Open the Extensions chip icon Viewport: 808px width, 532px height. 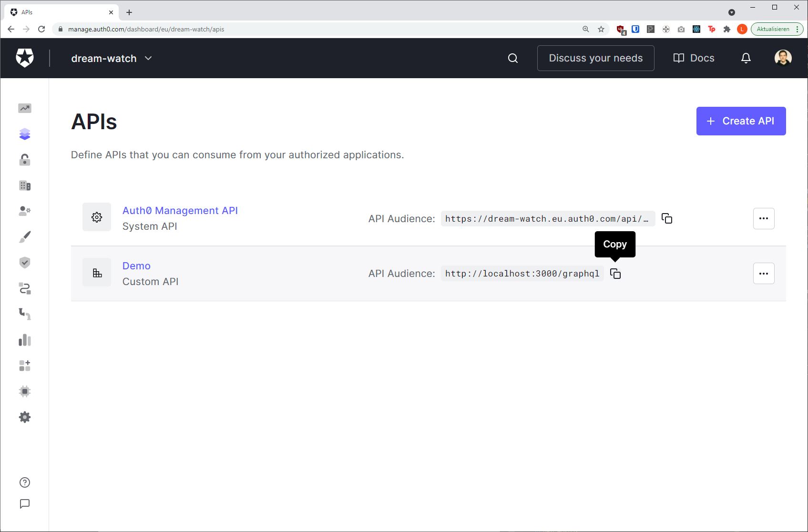coord(24,391)
